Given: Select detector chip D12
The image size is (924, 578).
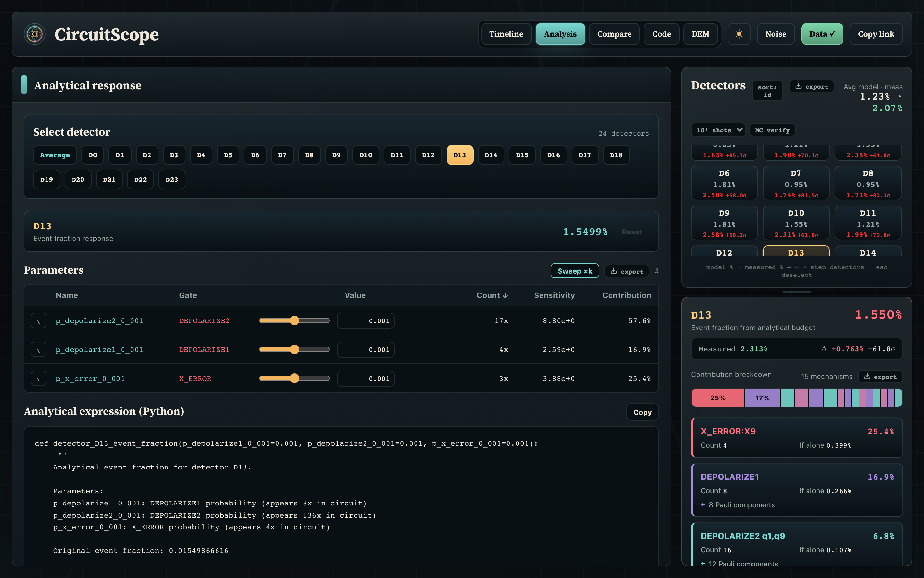Looking at the screenshot, I should point(428,155).
